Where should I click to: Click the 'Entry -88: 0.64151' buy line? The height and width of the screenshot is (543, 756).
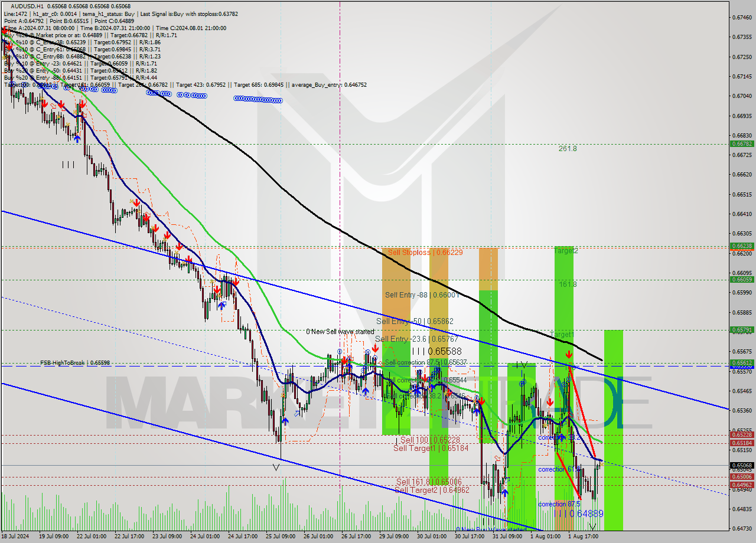pos(80,77)
